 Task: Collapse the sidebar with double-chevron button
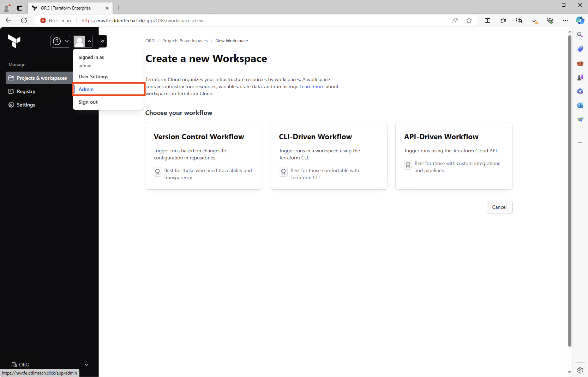point(103,41)
